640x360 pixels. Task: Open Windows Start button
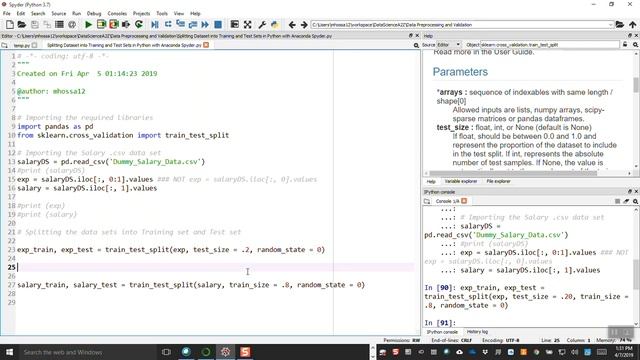[9, 352]
